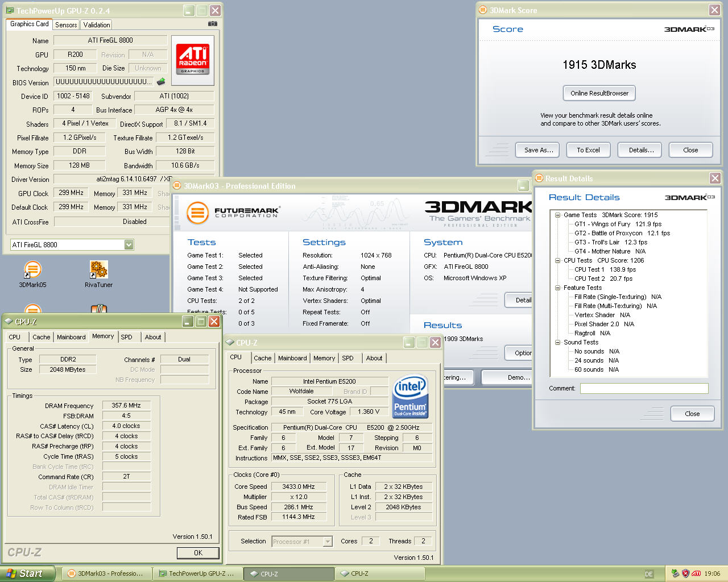This screenshot has height=582, width=728.
Task: Click Online ResultBrowser button
Action: (599, 93)
